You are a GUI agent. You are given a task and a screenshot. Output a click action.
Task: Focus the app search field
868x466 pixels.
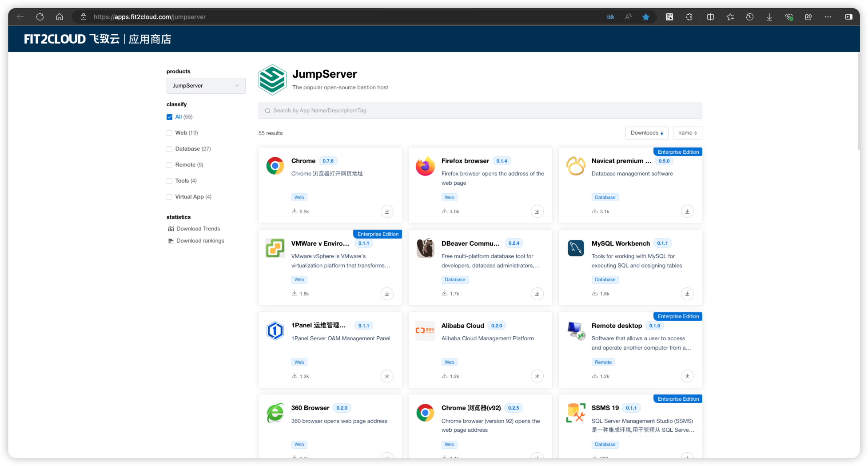[x=480, y=111]
